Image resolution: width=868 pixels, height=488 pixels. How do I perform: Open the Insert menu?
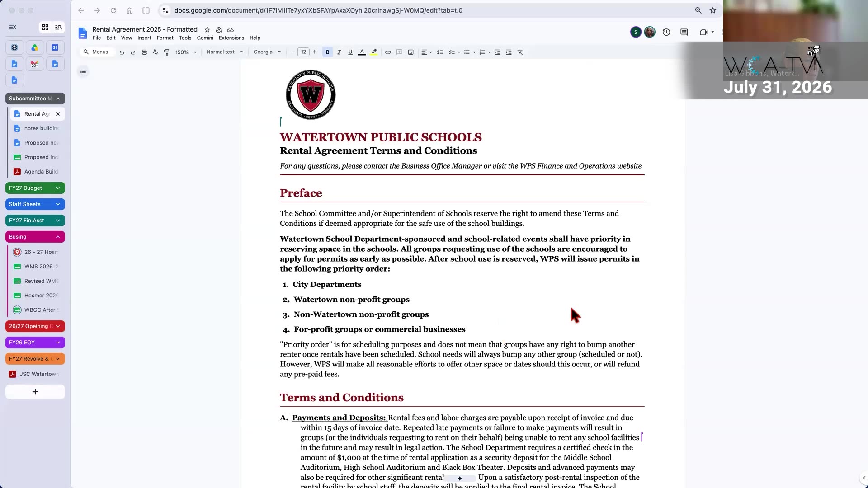coord(144,38)
